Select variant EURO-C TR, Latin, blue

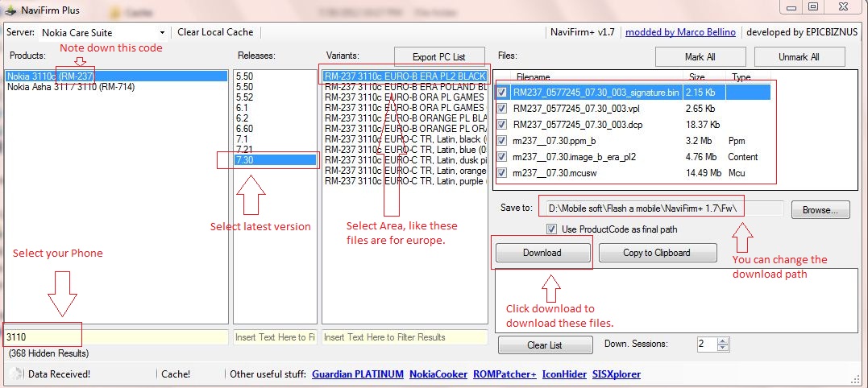coord(405,149)
